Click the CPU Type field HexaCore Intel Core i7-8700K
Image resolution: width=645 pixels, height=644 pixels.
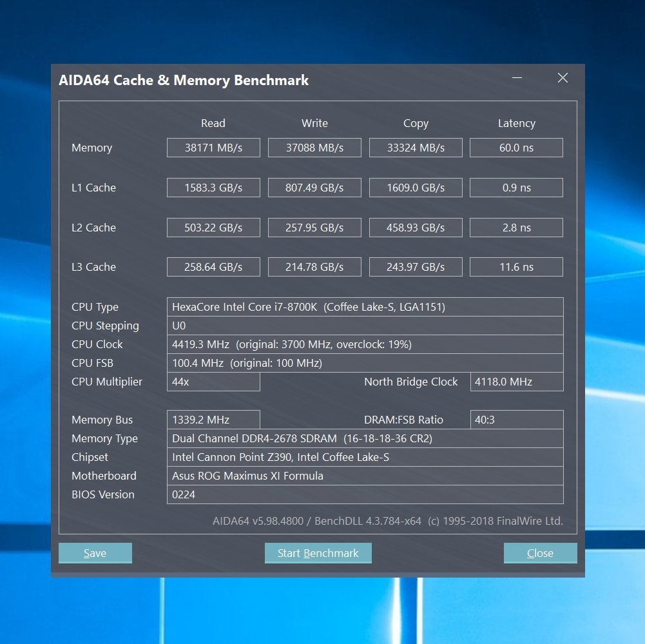pos(365,307)
